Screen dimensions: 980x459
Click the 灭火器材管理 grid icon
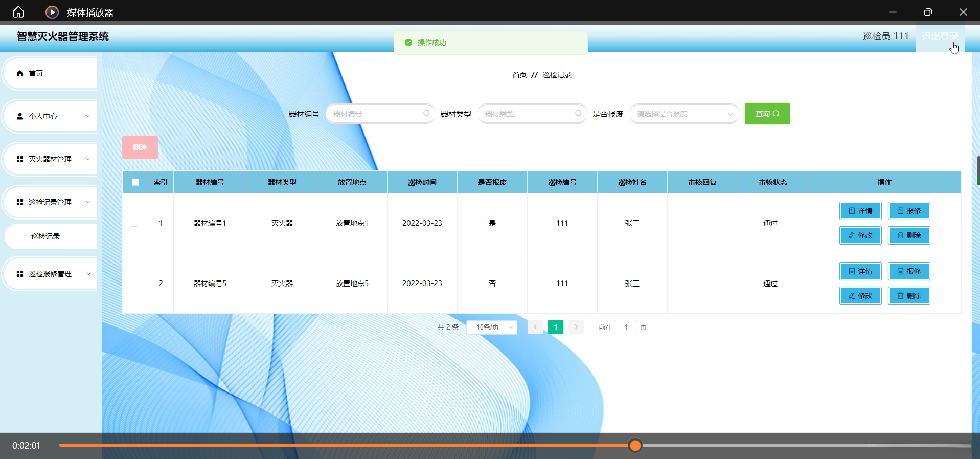click(20, 159)
